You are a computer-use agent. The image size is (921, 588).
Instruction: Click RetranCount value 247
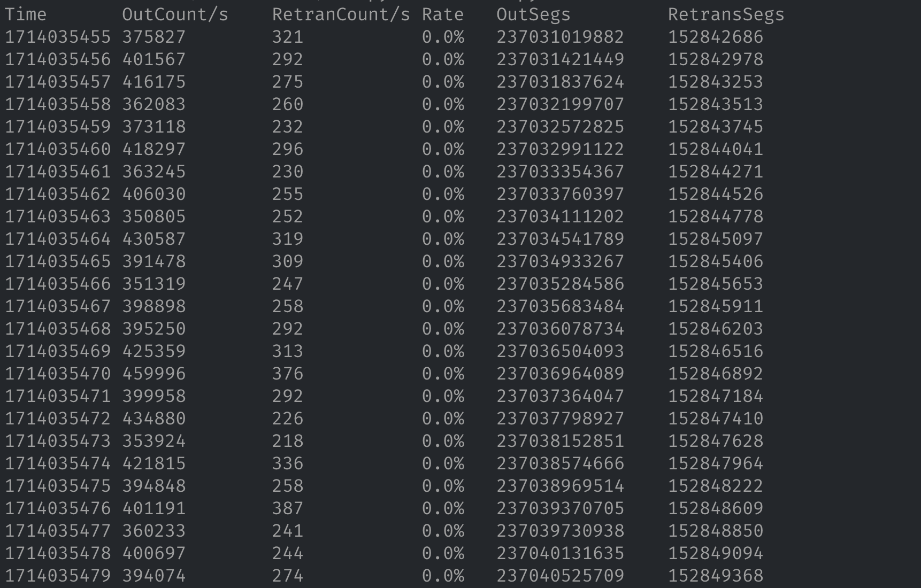pyautogui.click(x=288, y=284)
